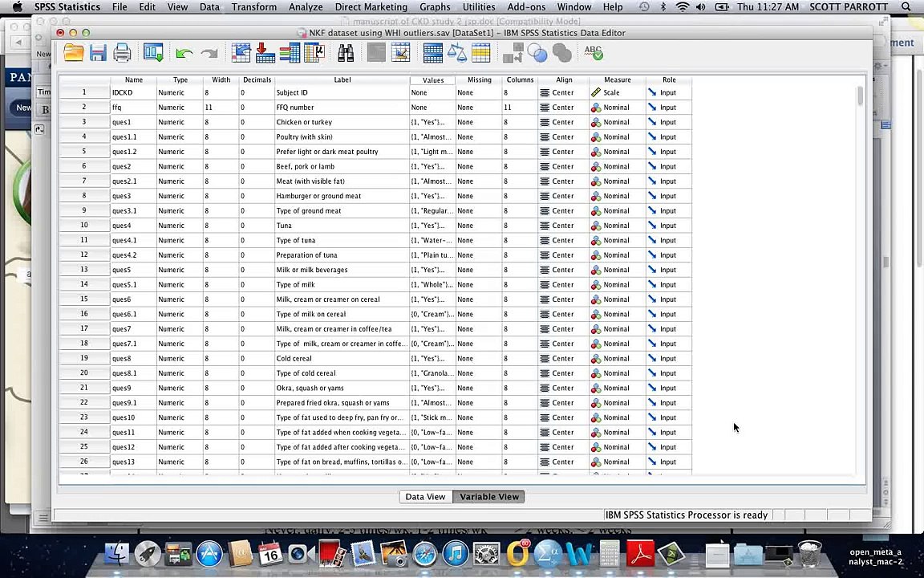Open the Add-ons menu
924x578 pixels.
point(526,7)
